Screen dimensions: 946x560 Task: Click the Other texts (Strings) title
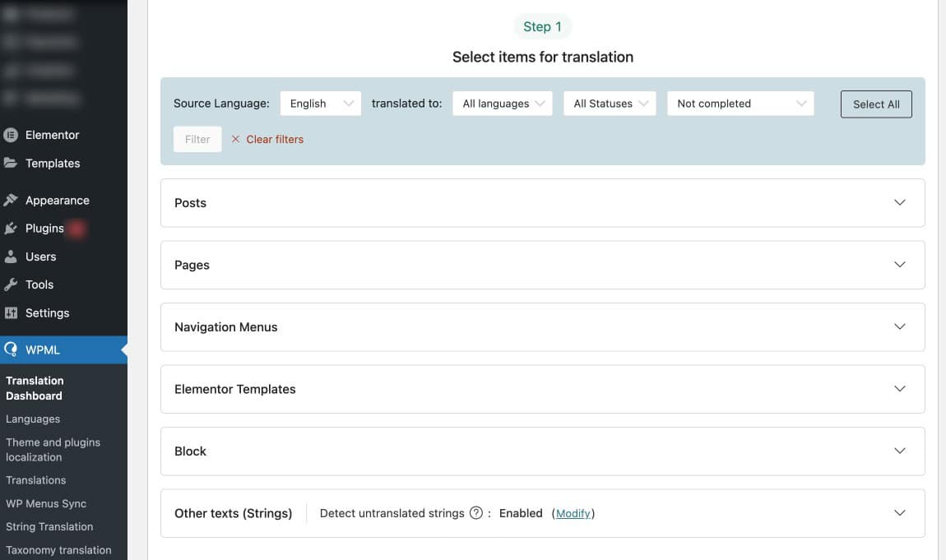(233, 514)
